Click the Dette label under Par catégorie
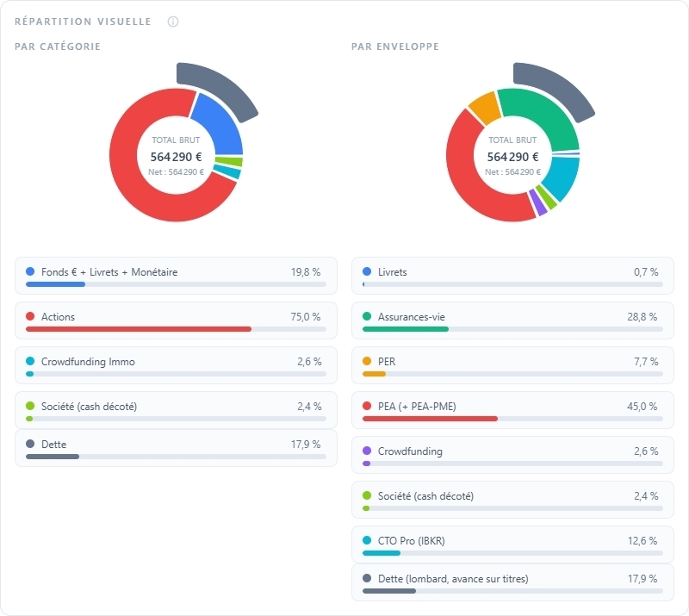The image size is (689, 616). click(53, 445)
